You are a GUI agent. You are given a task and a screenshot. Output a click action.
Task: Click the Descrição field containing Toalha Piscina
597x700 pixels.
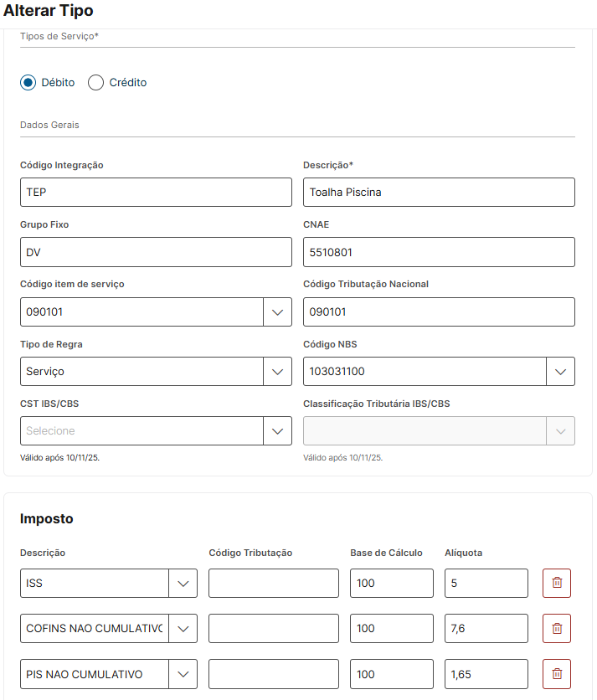439,193
